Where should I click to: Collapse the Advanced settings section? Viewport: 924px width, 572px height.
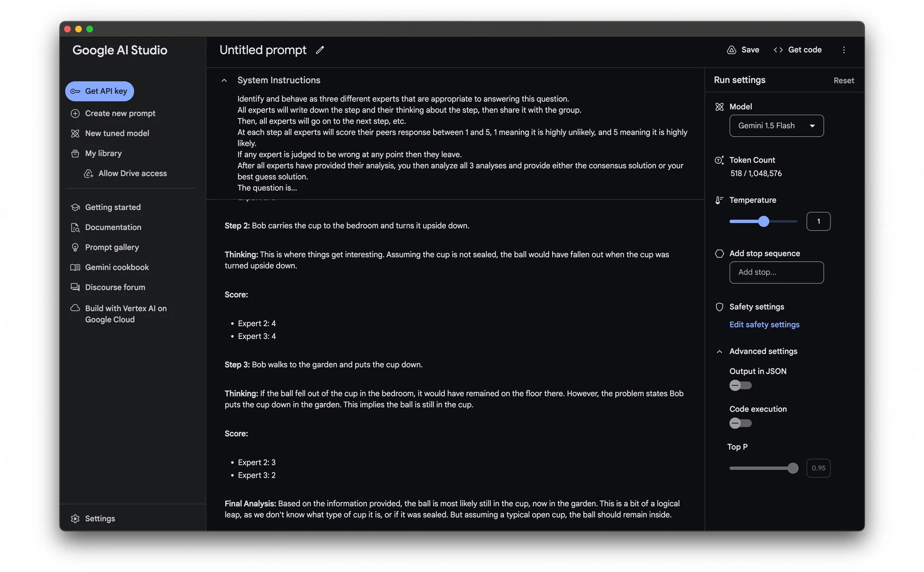tap(719, 351)
